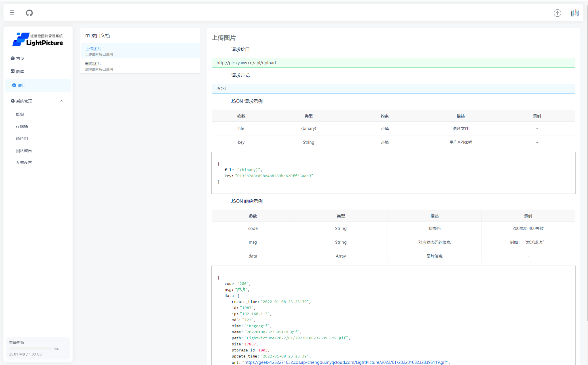Switch to 删除图片 documentation
Screen dimensions: 588x365
93,63
